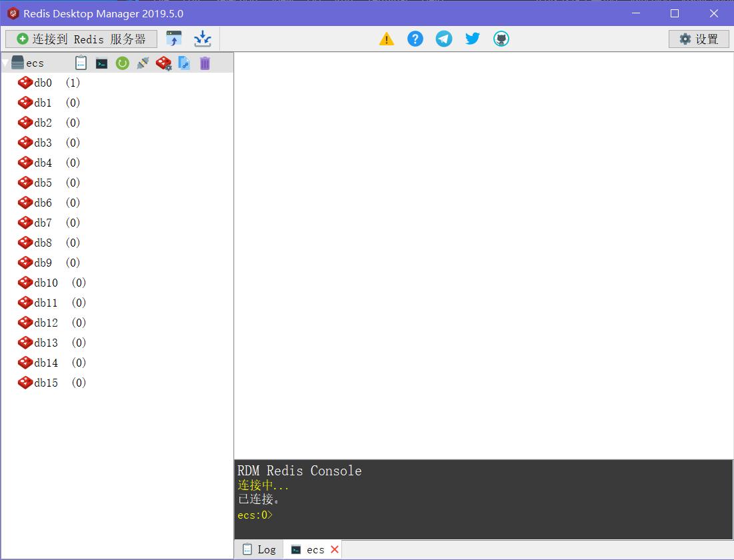Image resolution: width=734 pixels, height=560 pixels.
Task: Click the connect to Redis server button
Action: tap(81, 39)
